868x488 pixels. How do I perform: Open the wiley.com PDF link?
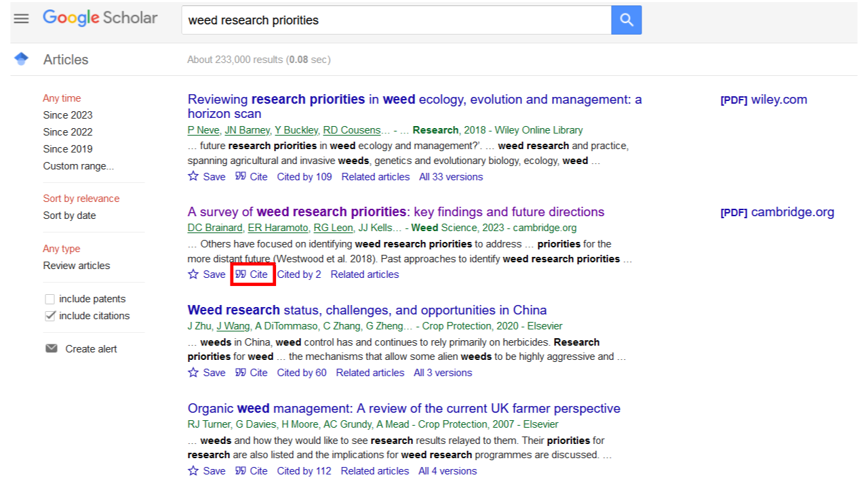tap(764, 100)
